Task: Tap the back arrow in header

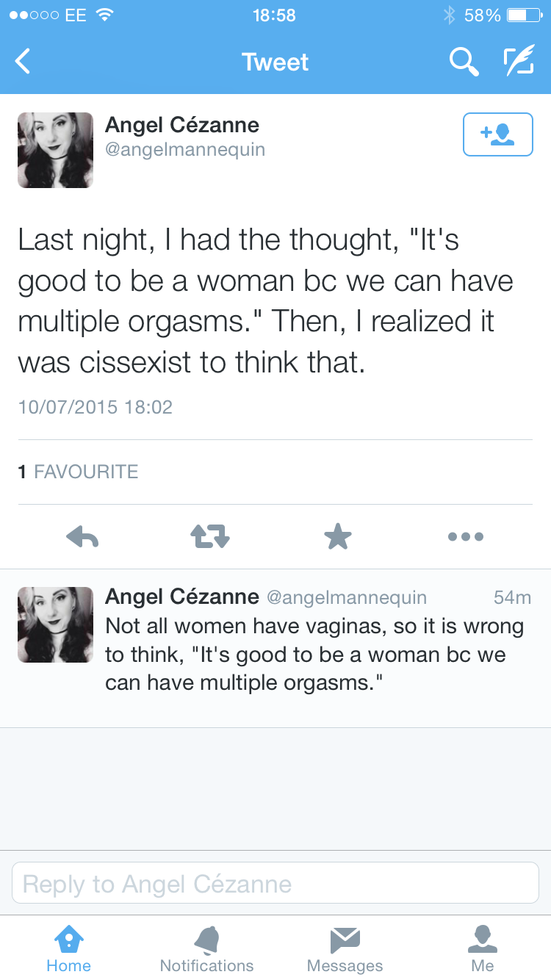Action: coord(24,62)
